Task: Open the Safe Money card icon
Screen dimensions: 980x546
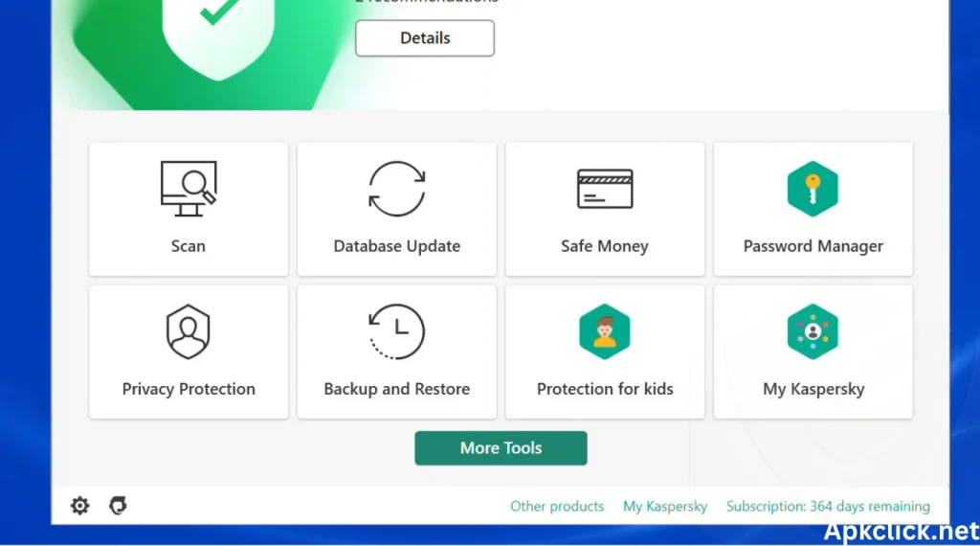Action: click(x=605, y=189)
